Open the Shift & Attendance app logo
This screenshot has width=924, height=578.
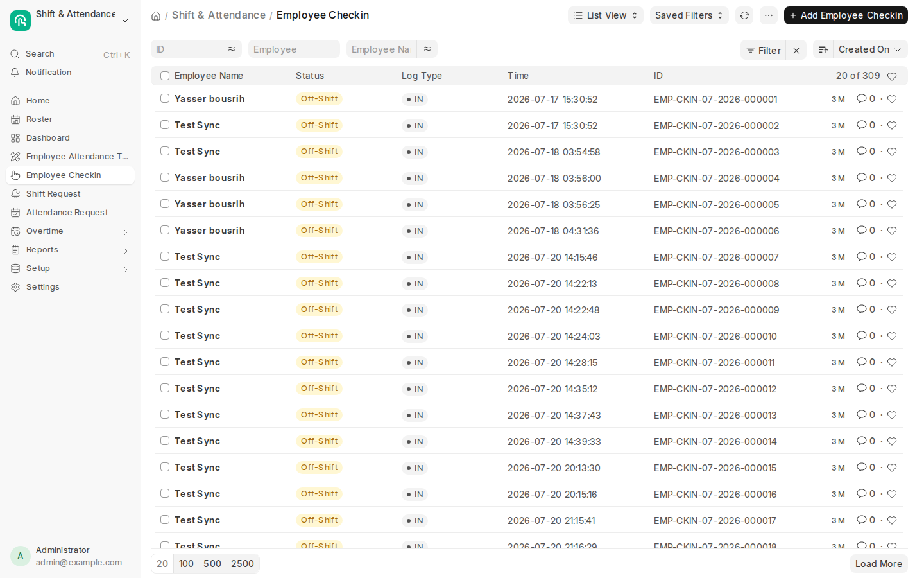tap(21, 21)
